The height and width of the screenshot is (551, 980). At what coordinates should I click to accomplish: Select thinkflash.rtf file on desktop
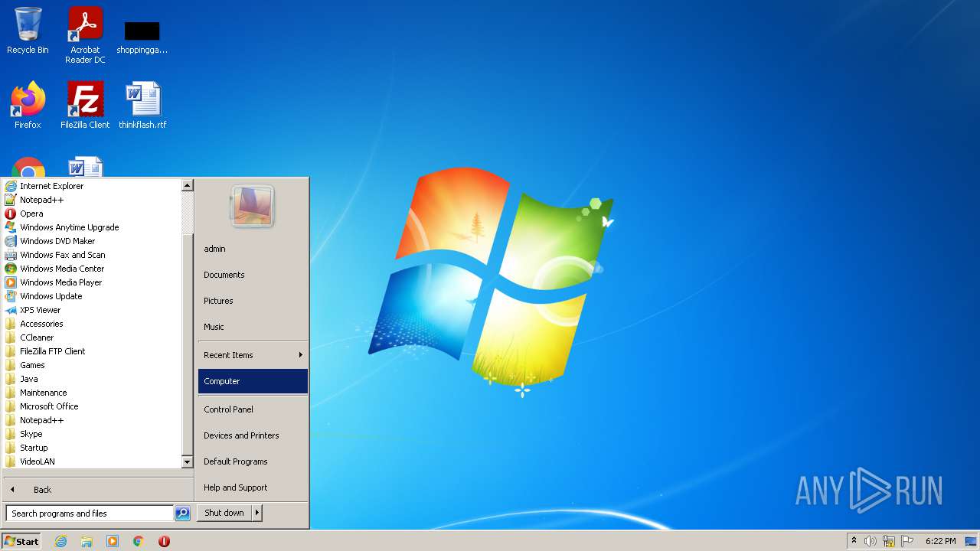142,105
